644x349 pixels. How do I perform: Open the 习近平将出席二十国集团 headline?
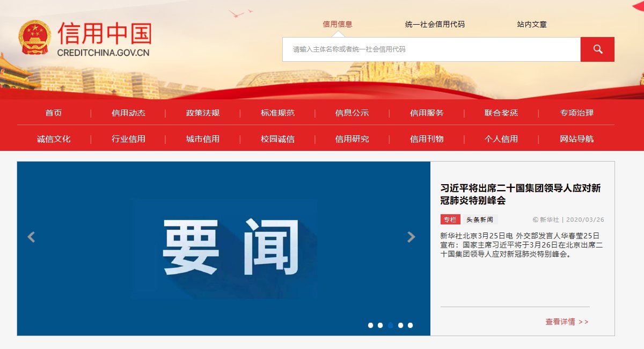click(x=521, y=194)
